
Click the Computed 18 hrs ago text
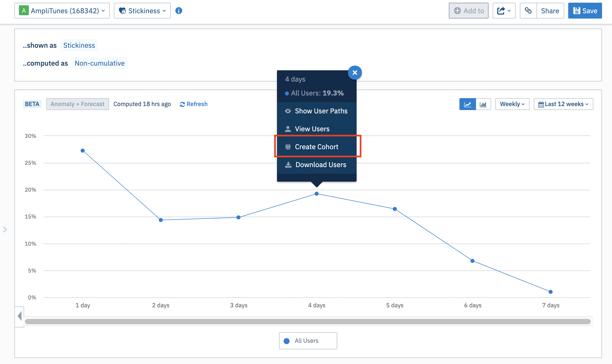142,104
